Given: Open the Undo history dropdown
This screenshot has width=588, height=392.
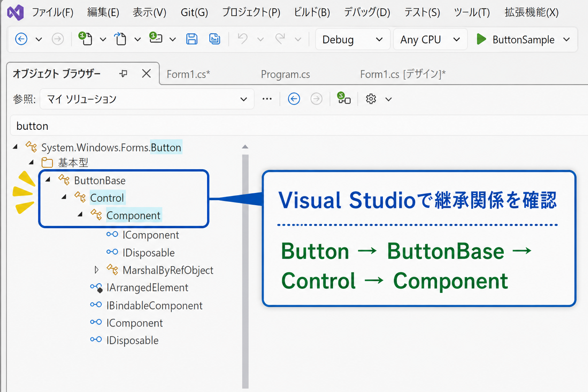Looking at the screenshot, I should coord(260,39).
